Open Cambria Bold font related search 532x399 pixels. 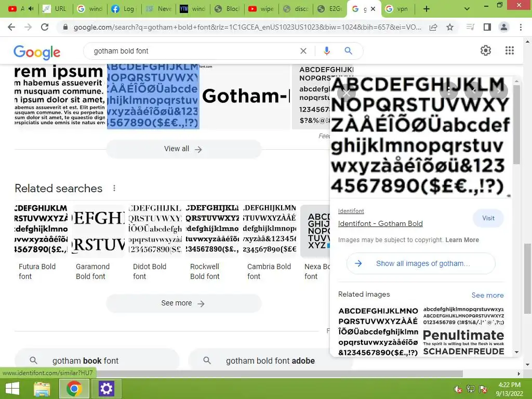[x=270, y=242]
